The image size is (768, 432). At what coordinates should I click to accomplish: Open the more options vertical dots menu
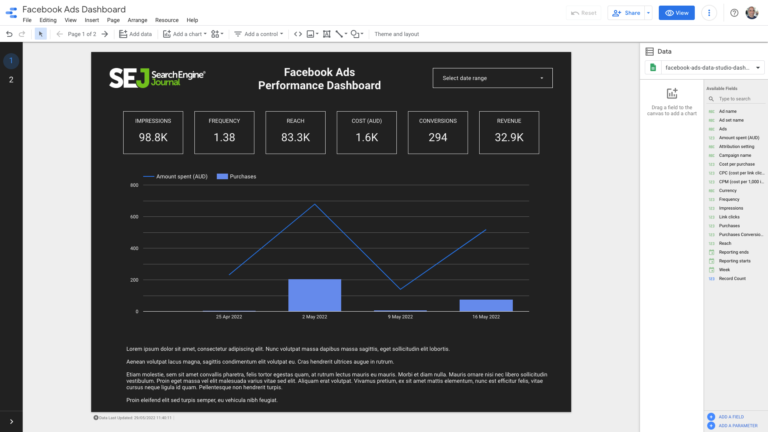[x=709, y=13]
